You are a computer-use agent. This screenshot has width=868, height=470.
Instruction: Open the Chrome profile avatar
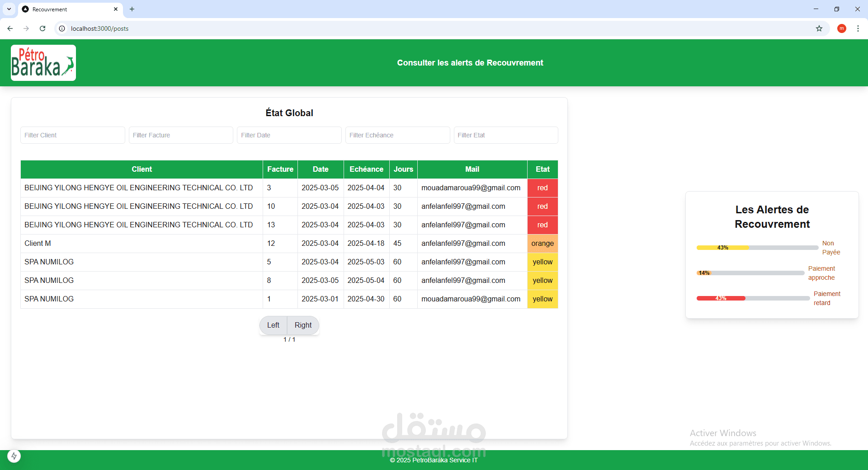click(842, 28)
